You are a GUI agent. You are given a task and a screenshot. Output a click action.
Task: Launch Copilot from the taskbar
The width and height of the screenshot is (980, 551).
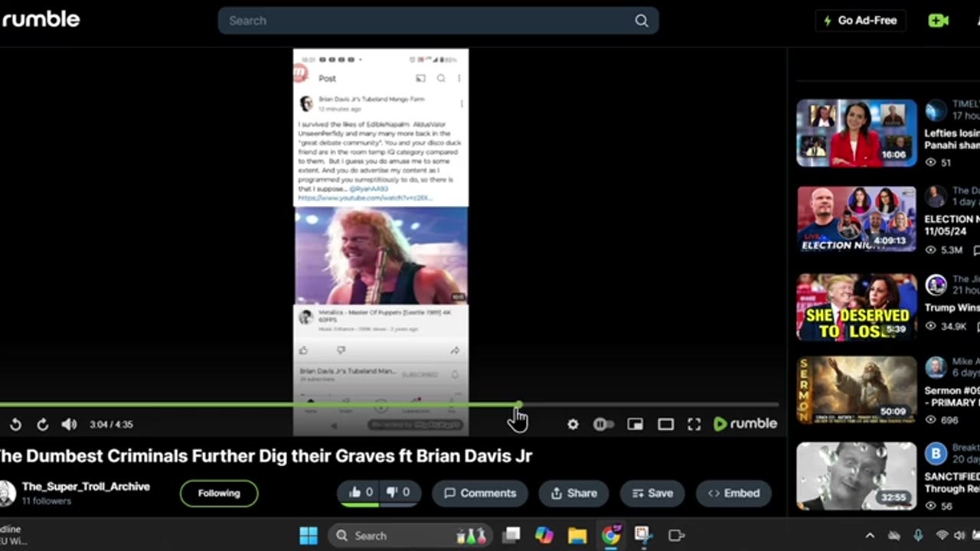tap(544, 536)
